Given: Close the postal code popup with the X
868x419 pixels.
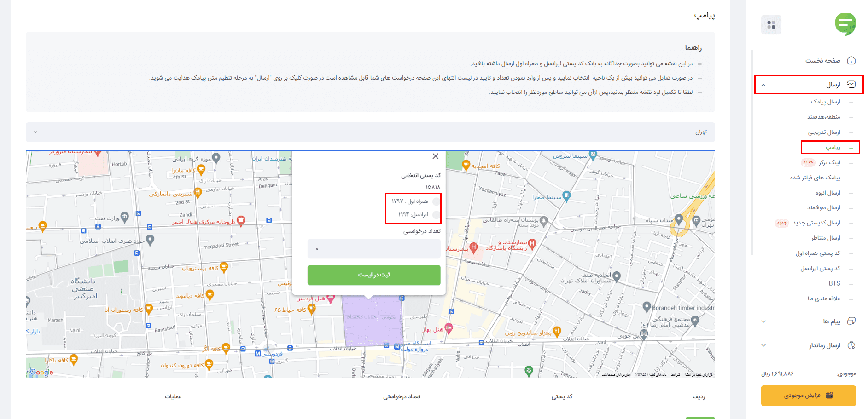Looking at the screenshot, I should coord(435,156).
